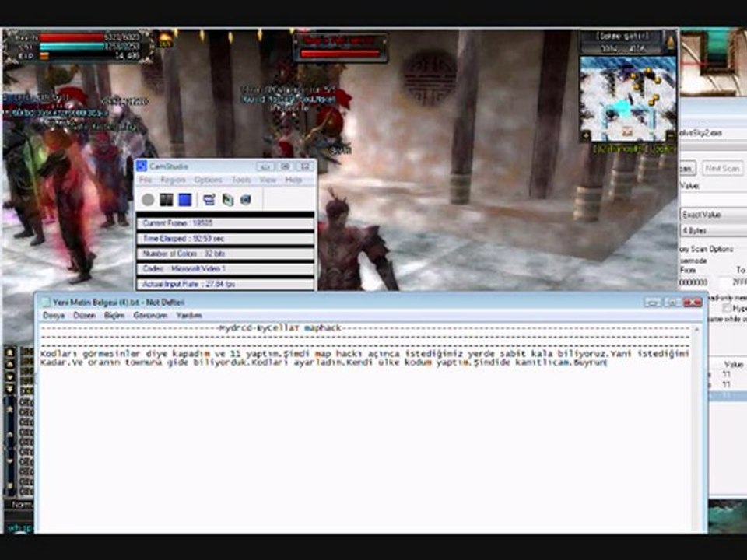Click Next Scan button in Cheat Engine
Viewport: 747px width, 560px height.
pos(722,168)
